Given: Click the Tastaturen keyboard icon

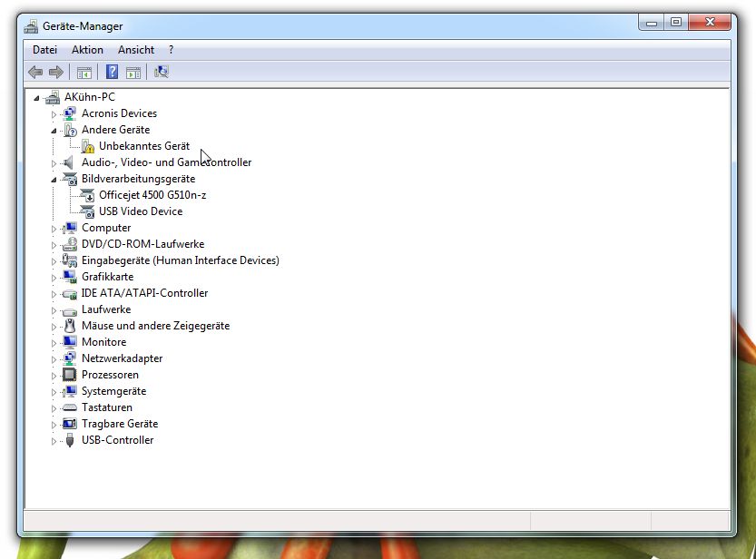Looking at the screenshot, I should tap(70, 407).
